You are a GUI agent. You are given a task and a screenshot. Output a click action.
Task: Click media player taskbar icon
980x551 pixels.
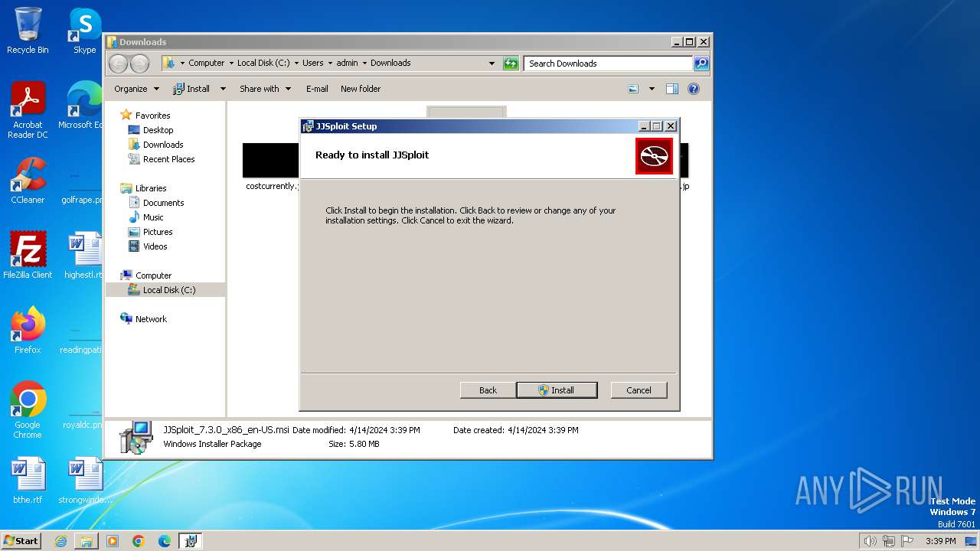tap(113, 541)
